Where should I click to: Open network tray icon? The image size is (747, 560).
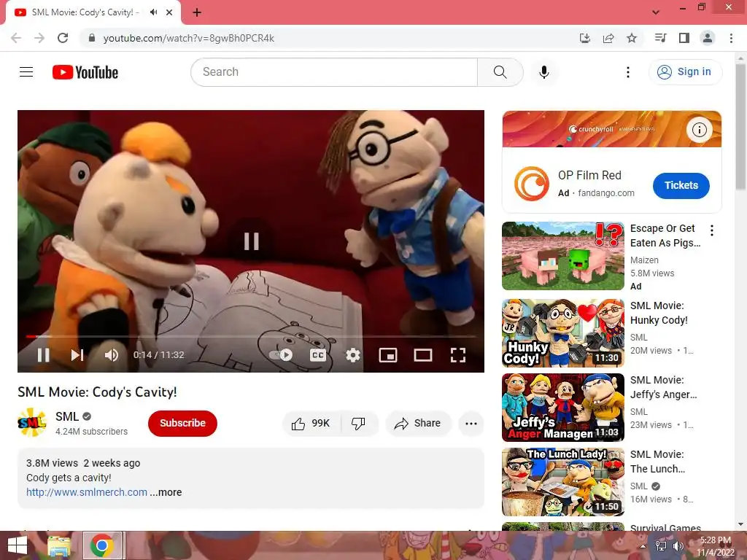click(x=661, y=546)
